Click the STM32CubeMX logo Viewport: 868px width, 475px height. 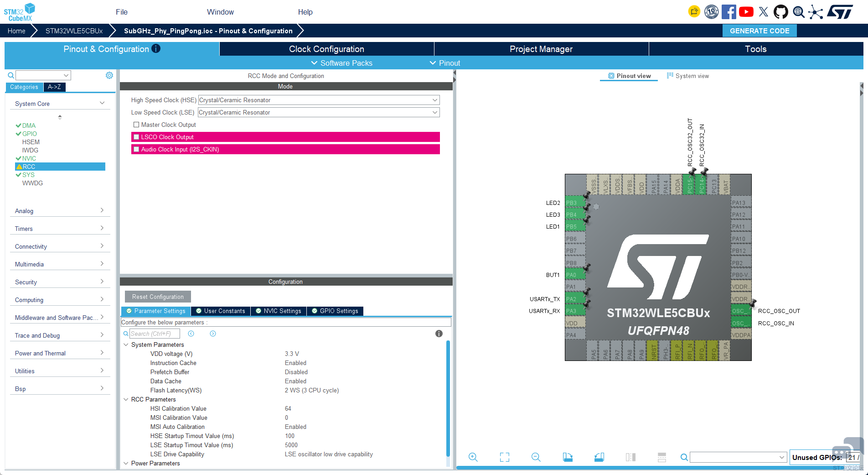click(20, 12)
